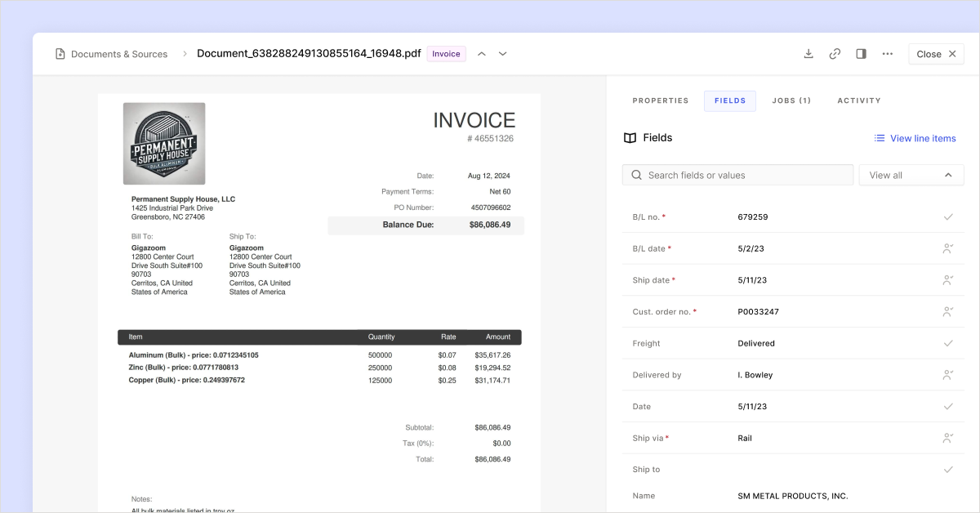Click the View line items list icon
This screenshot has width=980, height=513.
point(880,138)
